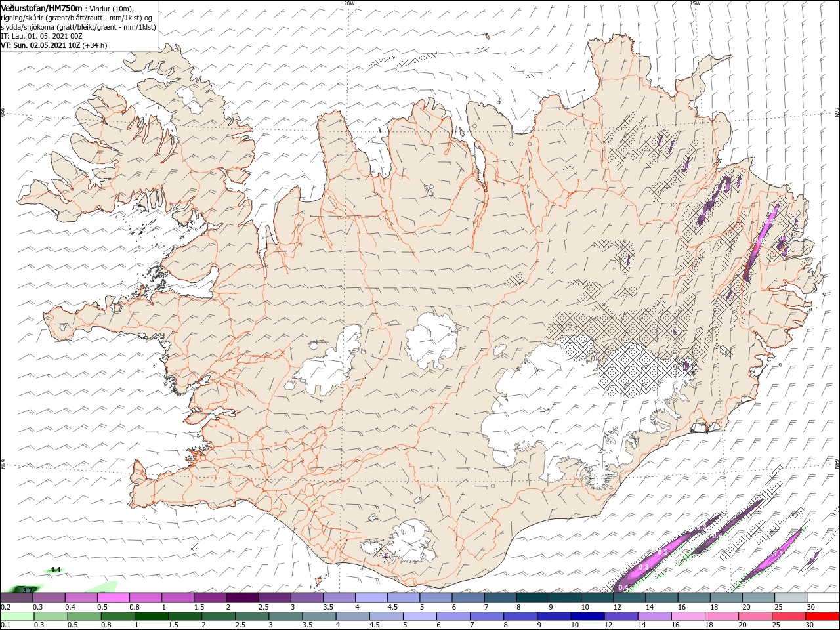Pick upper legend swatch between 0.2 and 0.3
840x630 pixels.
pyautogui.click(x=17, y=598)
